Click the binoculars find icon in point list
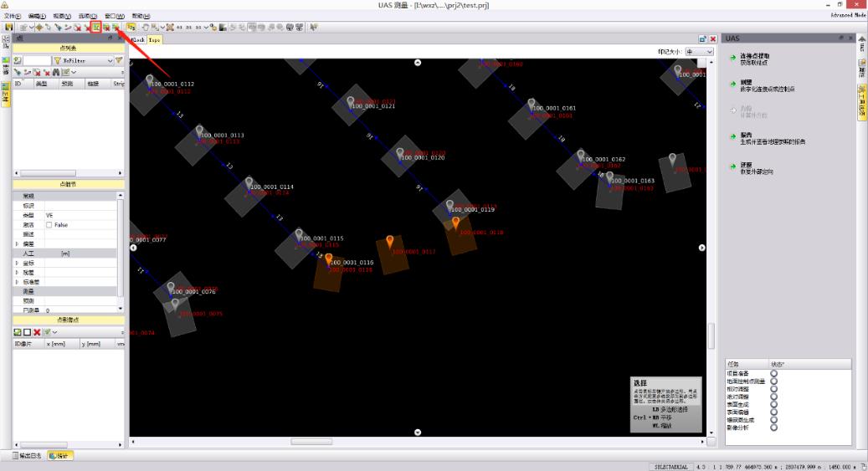Viewport: 868px width, 471px height. click(56, 72)
